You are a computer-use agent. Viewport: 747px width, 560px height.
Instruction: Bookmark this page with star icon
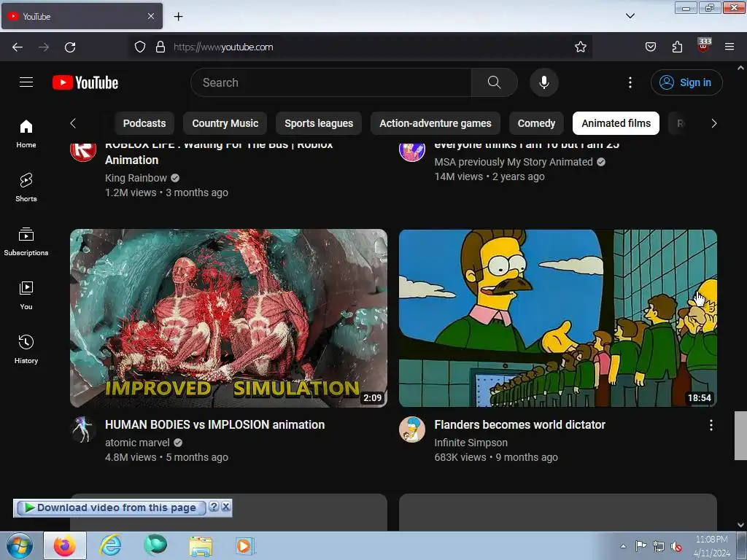[580, 47]
